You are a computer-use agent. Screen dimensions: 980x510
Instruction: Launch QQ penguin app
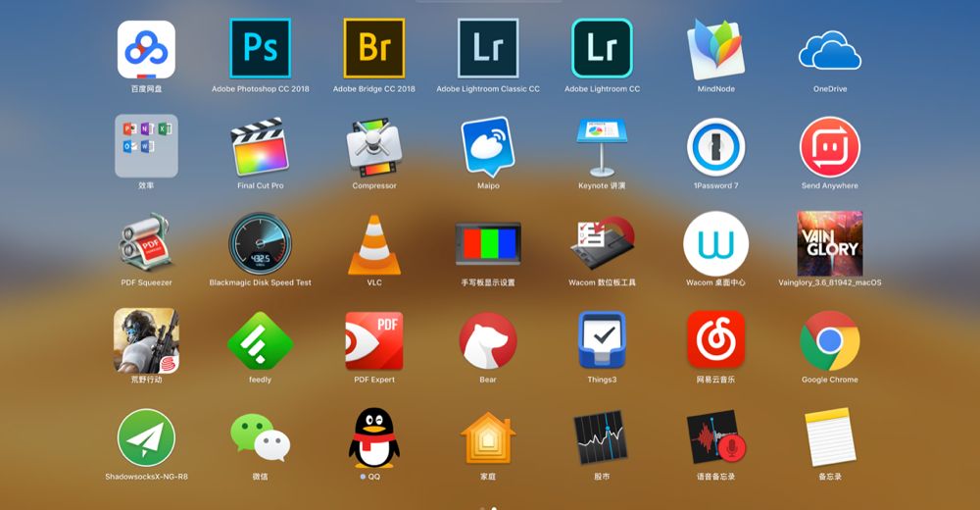coord(374,438)
